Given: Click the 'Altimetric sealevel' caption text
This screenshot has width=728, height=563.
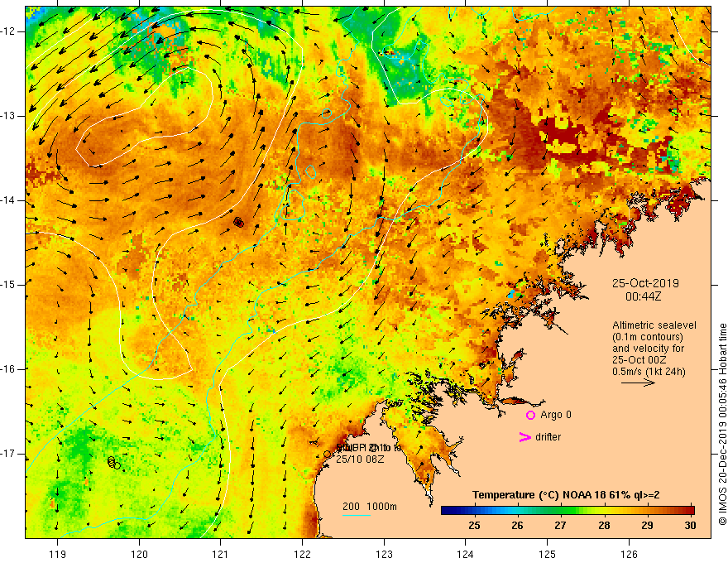Looking at the screenshot, I should coord(654,325).
